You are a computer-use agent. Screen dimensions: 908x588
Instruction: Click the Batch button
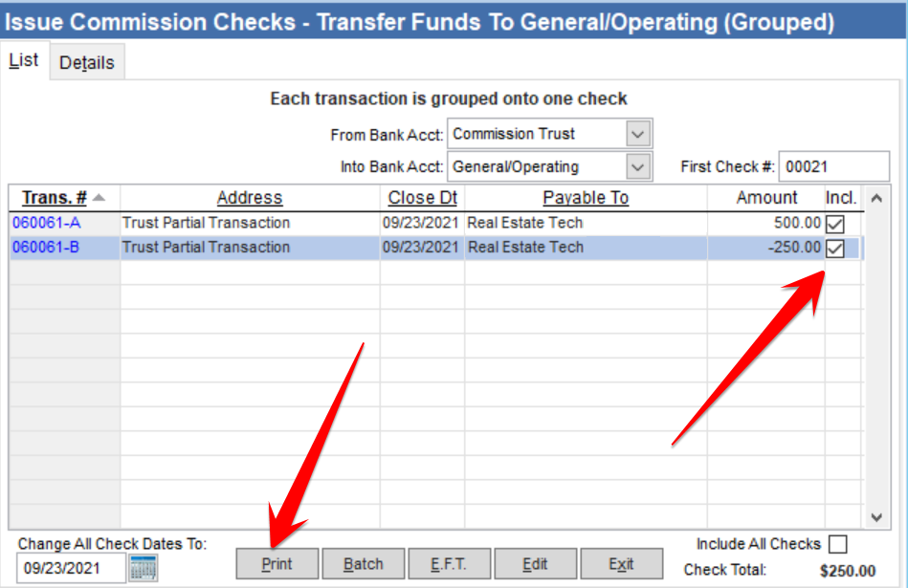pyautogui.click(x=364, y=563)
